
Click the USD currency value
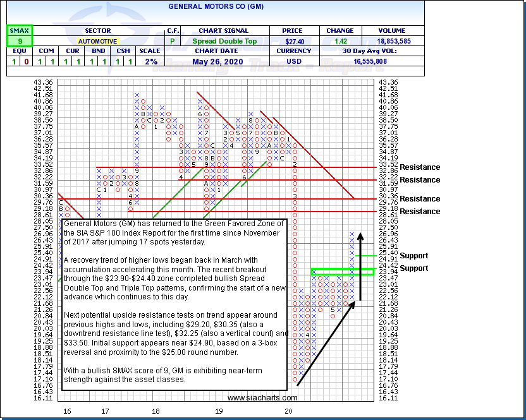click(x=293, y=62)
